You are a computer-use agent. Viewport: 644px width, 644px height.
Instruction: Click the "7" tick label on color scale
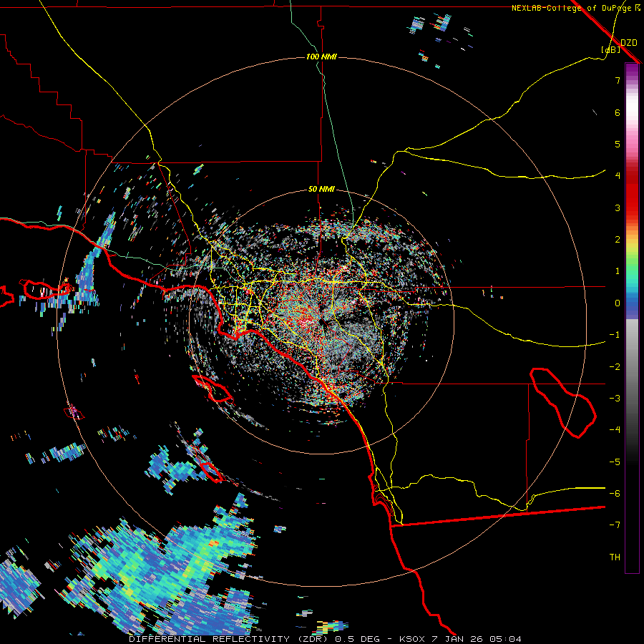pyautogui.click(x=618, y=80)
